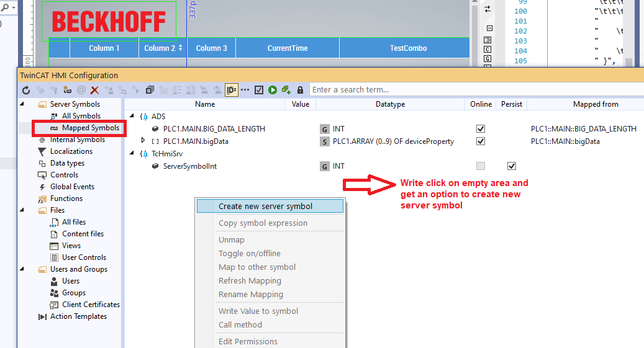Click the cascading windows toolbar icon
Viewport: 644px width, 348px height.
pyautogui.click(x=150, y=90)
